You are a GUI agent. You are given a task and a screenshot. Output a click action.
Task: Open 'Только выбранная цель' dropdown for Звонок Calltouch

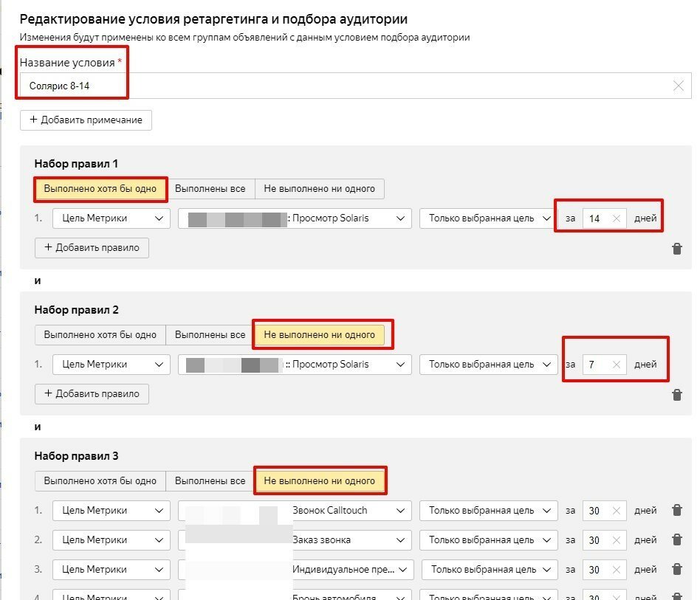(488, 511)
